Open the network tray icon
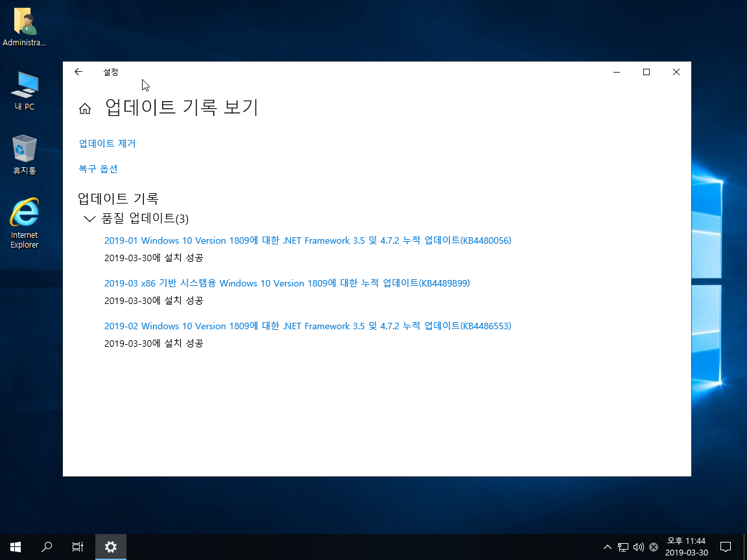 click(623, 547)
